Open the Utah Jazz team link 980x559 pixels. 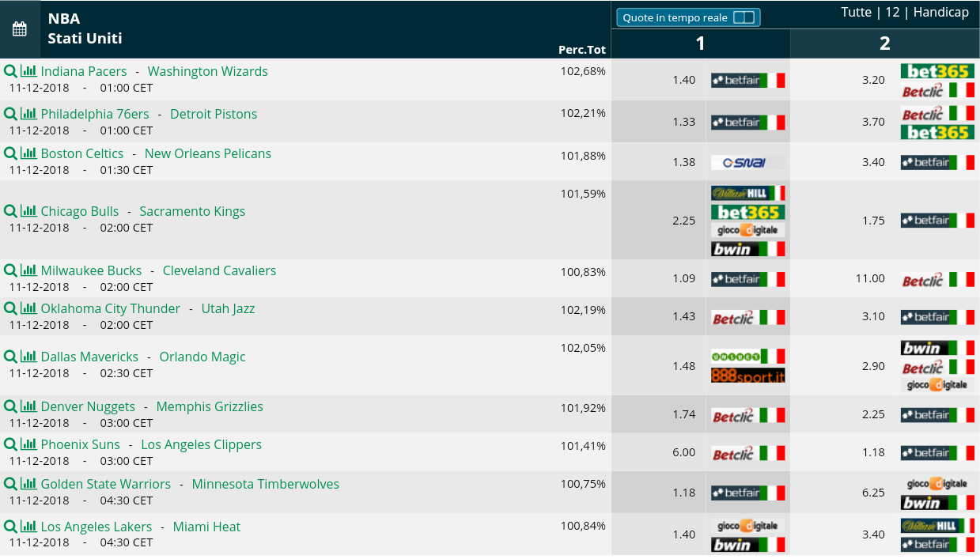(228, 308)
